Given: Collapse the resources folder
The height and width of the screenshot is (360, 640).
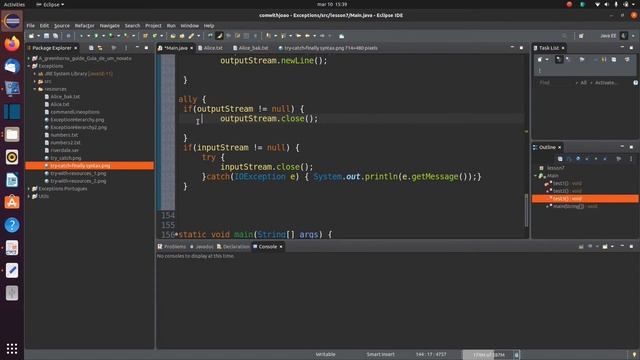Looking at the screenshot, I should [x=35, y=89].
